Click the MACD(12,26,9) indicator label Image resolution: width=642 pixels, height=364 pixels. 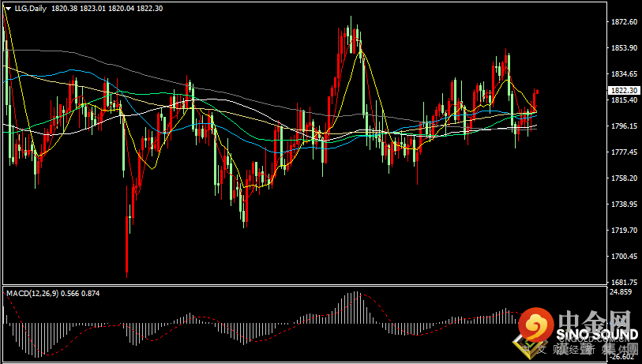(x=32, y=293)
